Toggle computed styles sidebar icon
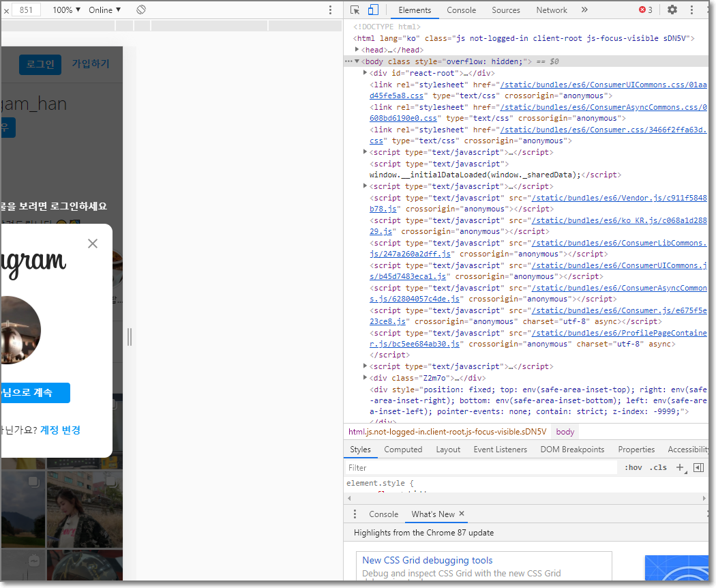This screenshot has width=716, height=588. (x=698, y=467)
